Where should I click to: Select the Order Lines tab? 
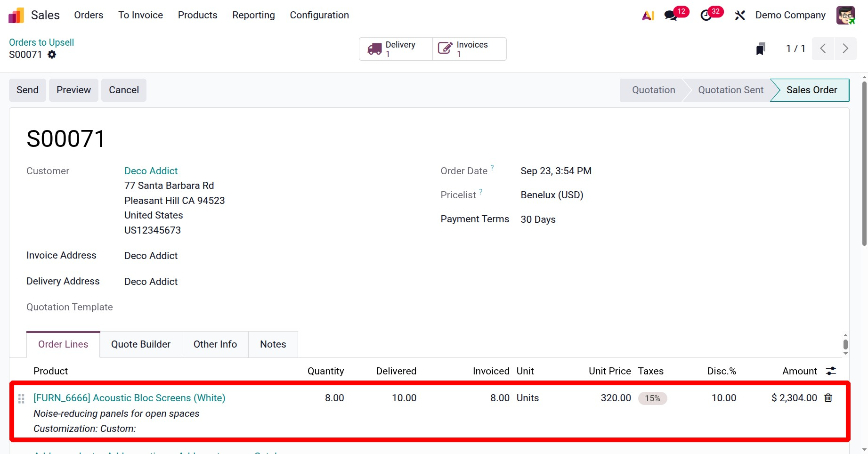click(x=63, y=344)
